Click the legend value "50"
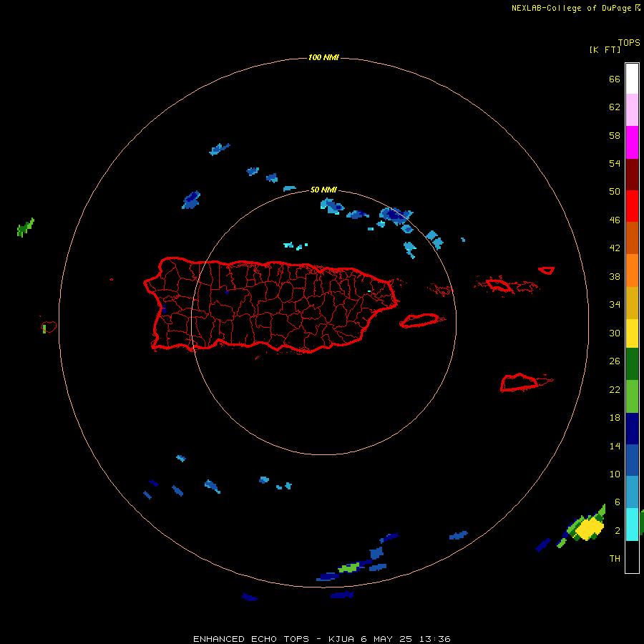This screenshot has width=644, height=644. pos(615,192)
